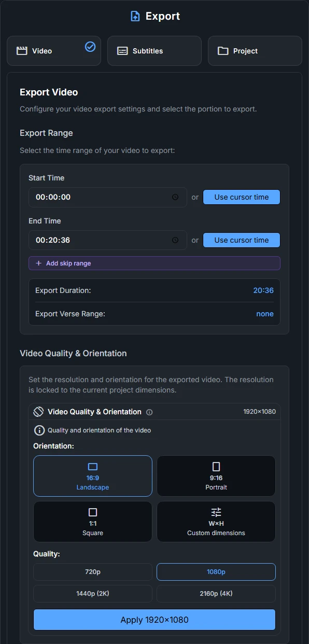This screenshot has height=644, width=309.
Task: Click the screen rotation icon beside Video Quality
Action: 38,412
